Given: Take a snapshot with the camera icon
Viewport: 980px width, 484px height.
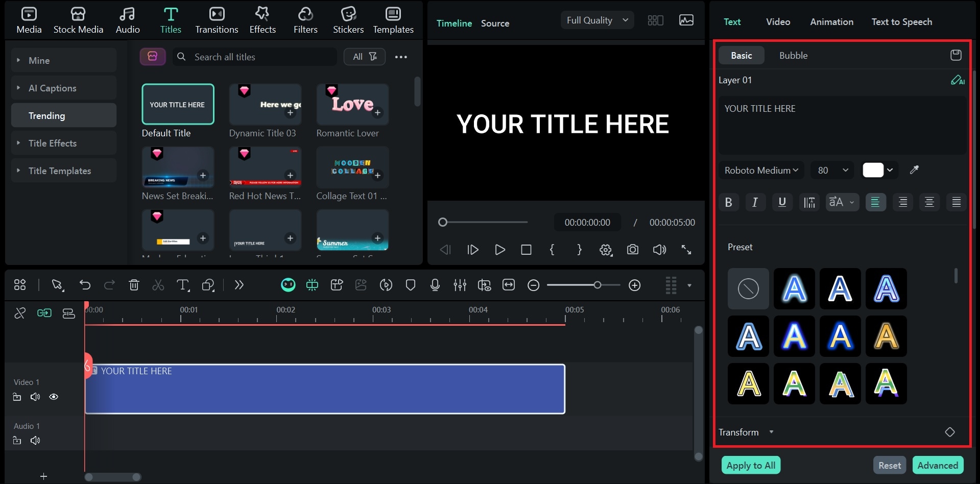Looking at the screenshot, I should click(x=632, y=250).
